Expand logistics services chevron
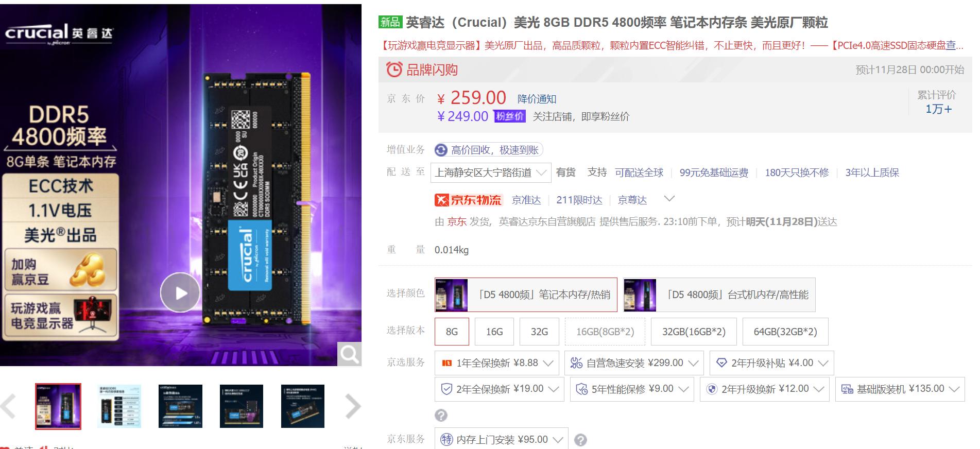 [x=669, y=198]
